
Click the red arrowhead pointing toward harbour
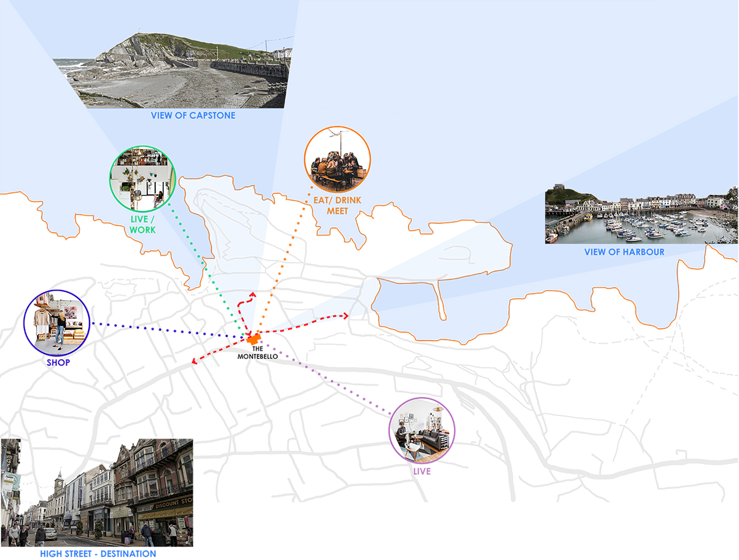point(346,316)
